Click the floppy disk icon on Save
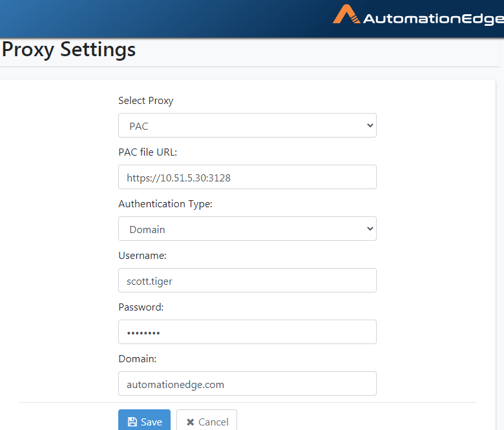504x430 pixels. 132,422
